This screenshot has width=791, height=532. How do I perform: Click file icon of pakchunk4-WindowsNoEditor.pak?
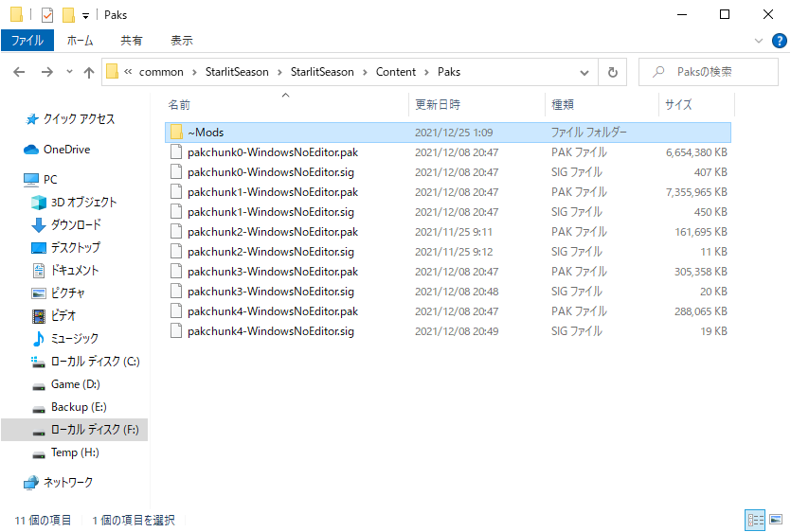[176, 311]
